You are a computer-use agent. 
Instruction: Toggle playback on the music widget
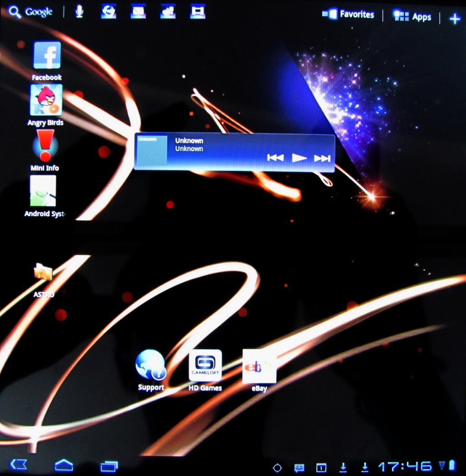coord(299,158)
